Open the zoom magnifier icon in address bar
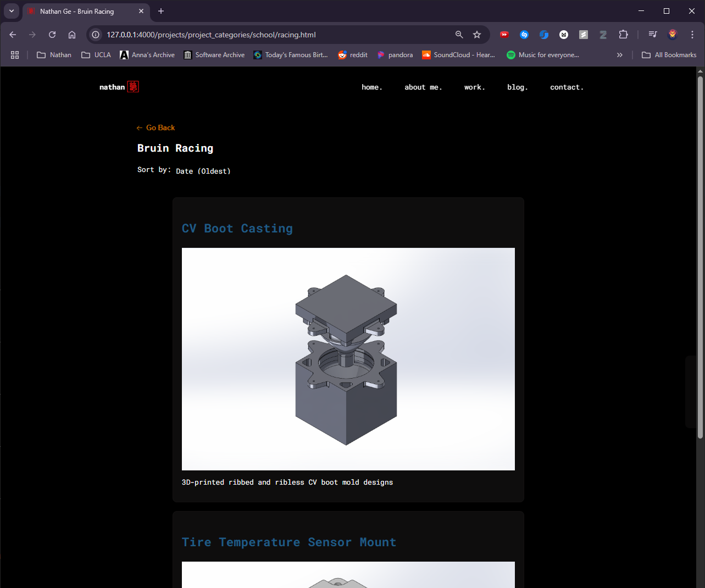This screenshot has height=588, width=705. (459, 35)
